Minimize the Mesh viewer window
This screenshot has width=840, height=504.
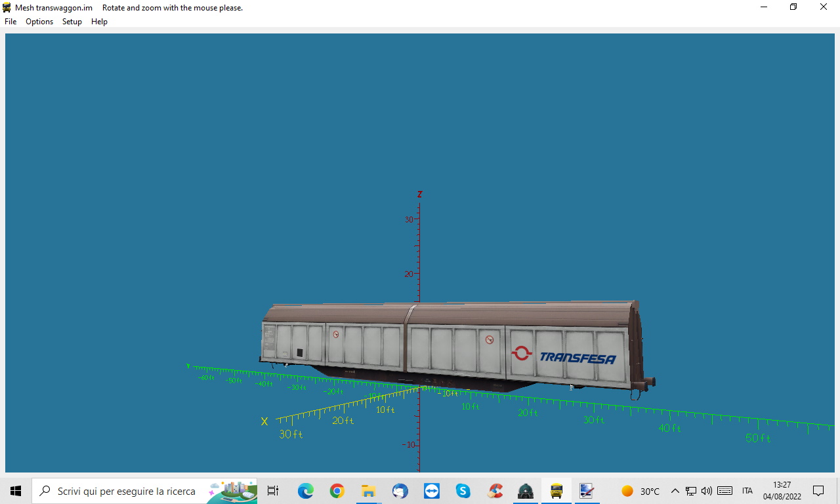tap(764, 7)
